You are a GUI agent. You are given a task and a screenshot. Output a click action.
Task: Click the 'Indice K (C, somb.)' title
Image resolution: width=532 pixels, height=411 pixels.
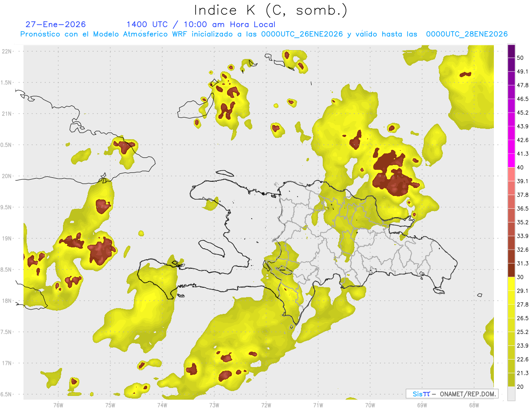coord(271,10)
